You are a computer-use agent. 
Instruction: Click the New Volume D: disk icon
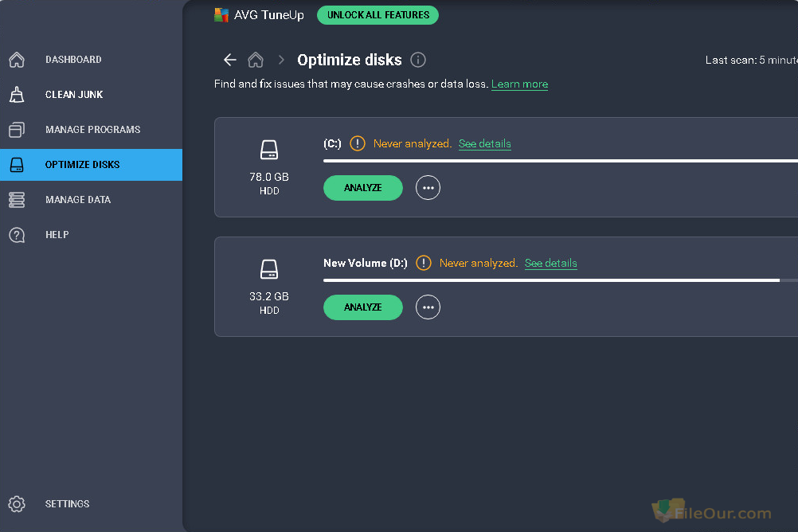(269, 269)
